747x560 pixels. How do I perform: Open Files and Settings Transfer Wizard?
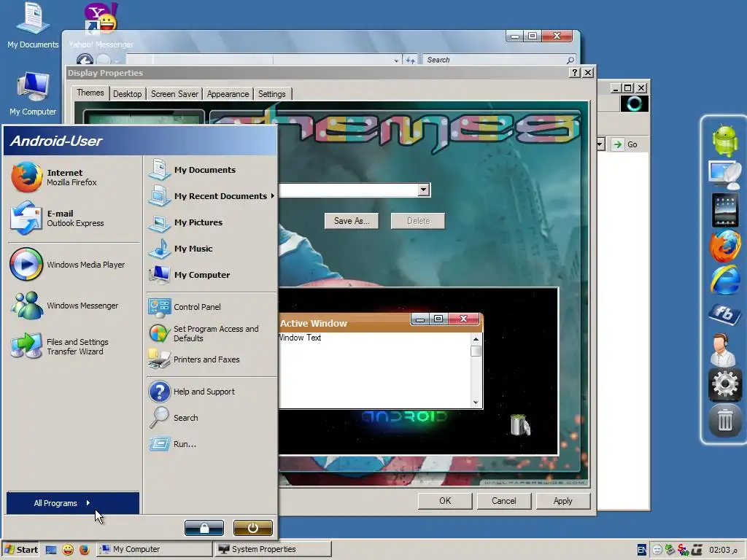point(71,346)
